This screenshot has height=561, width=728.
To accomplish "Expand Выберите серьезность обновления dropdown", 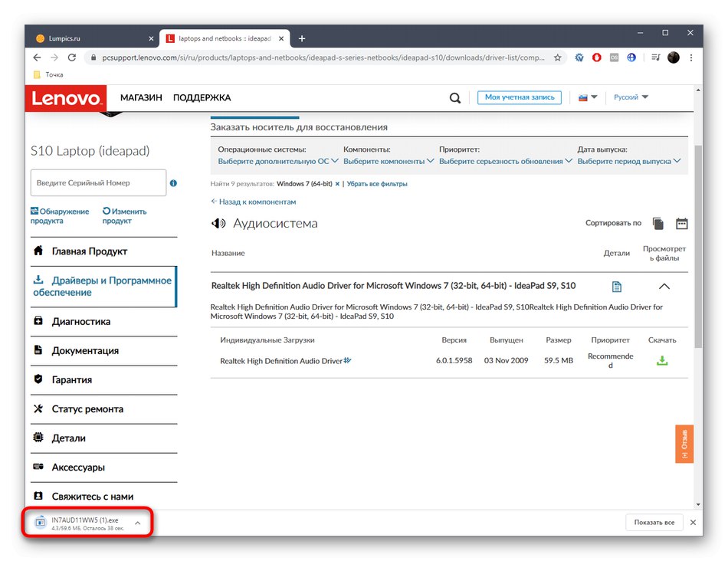I will point(506,161).
